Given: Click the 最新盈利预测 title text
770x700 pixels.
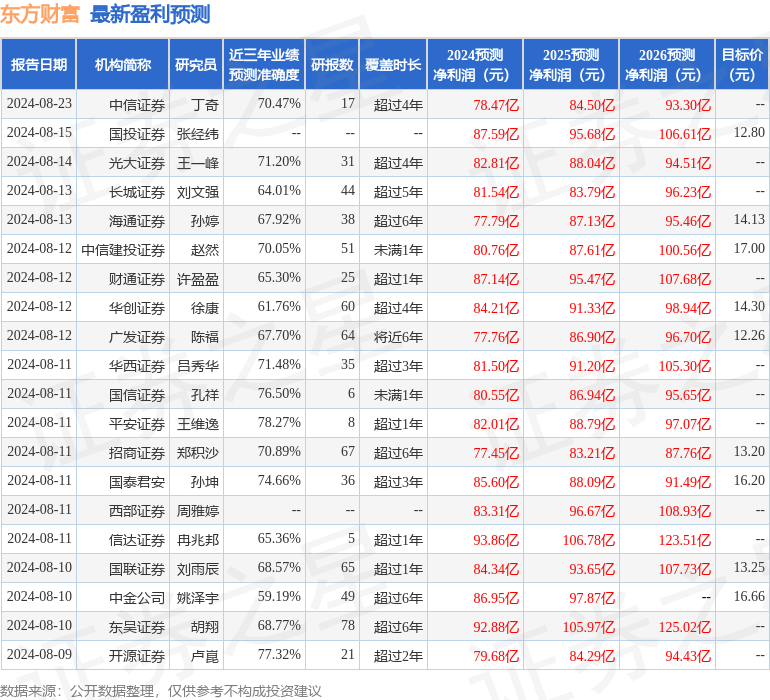Looking at the screenshot, I should [150, 14].
